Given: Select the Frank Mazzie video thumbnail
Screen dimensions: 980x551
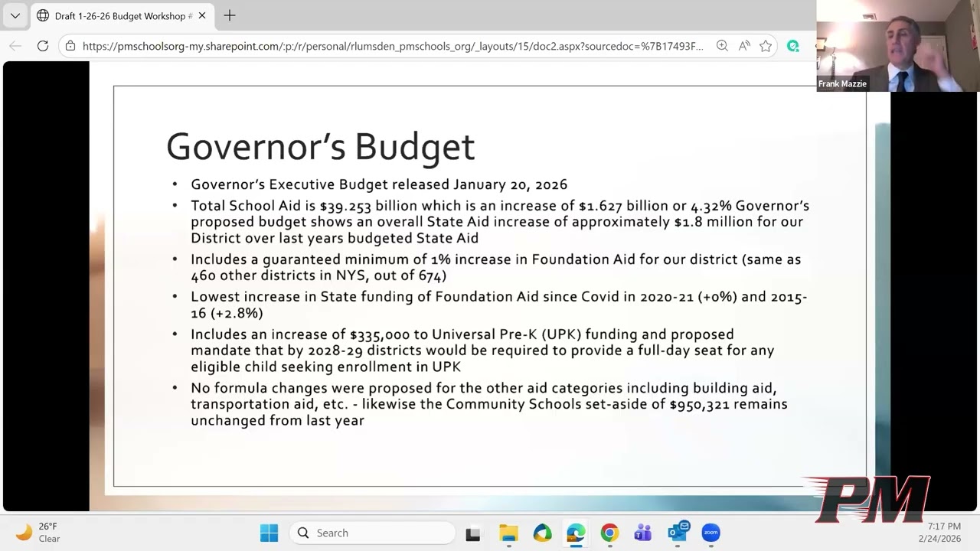Looking at the screenshot, I should pos(898,46).
